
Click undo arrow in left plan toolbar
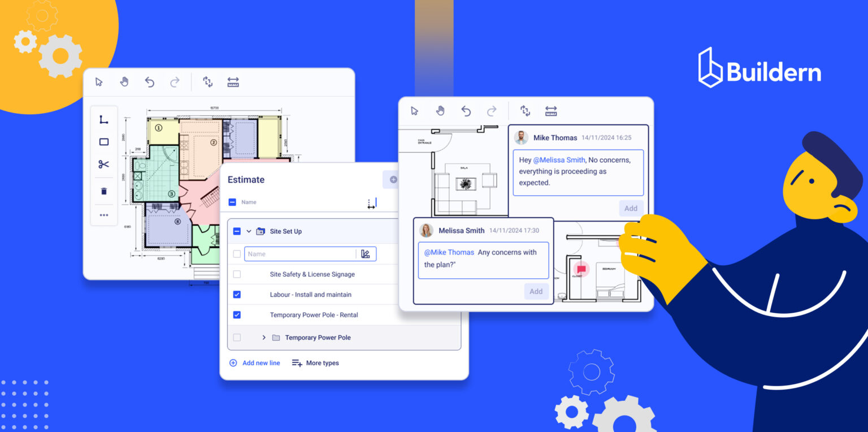tap(150, 82)
